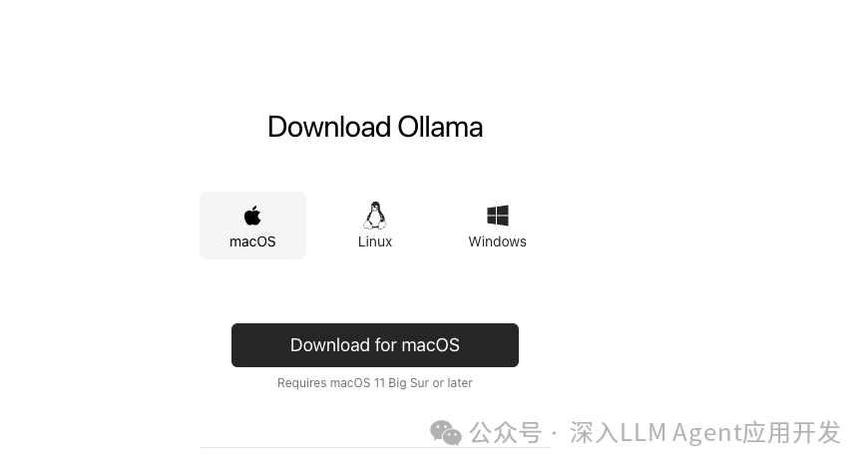Click the Download for macOS button
The image size is (868, 467).
coord(375,345)
